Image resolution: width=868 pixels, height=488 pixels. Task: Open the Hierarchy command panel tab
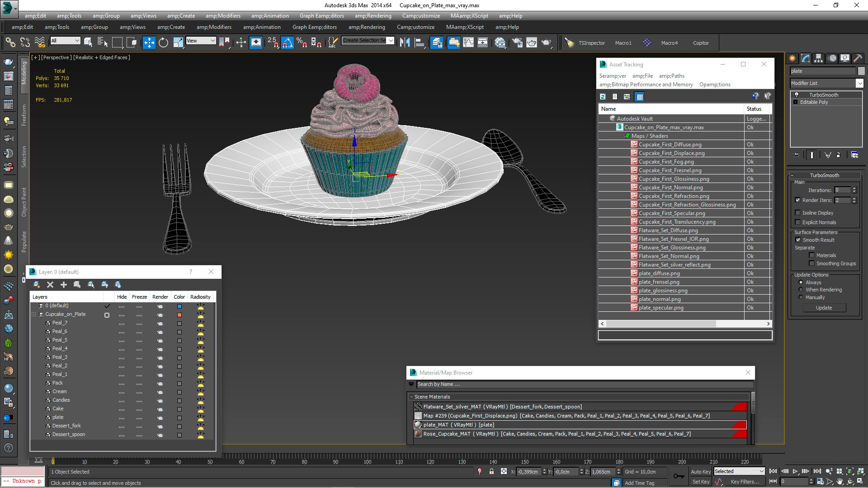click(819, 58)
